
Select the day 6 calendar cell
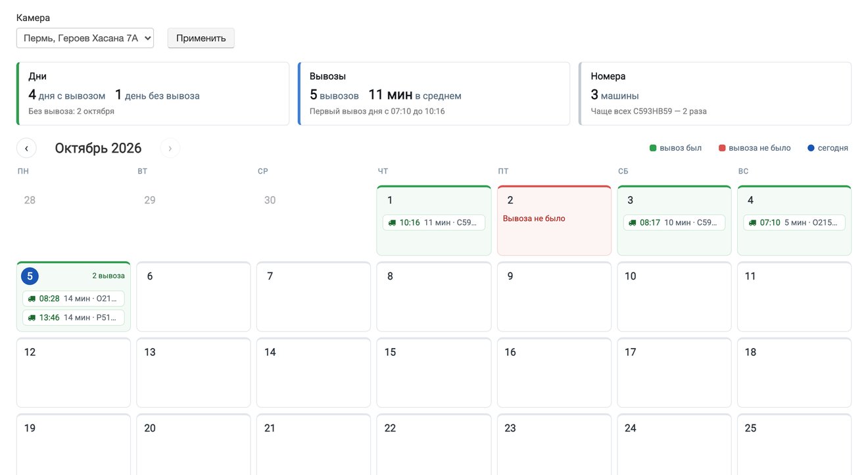click(193, 297)
